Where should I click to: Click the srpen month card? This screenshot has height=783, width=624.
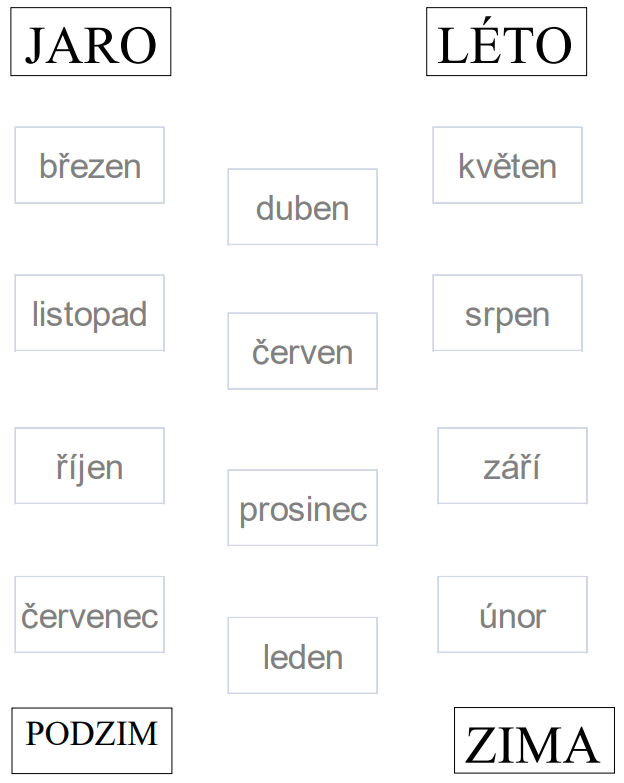(x=507, y=313)
